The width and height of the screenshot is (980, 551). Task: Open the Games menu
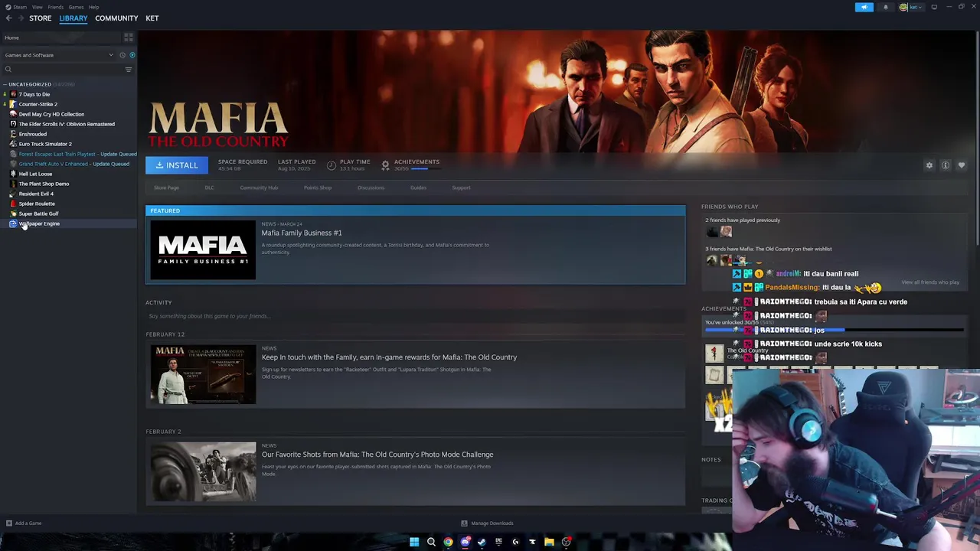[76, 7]
